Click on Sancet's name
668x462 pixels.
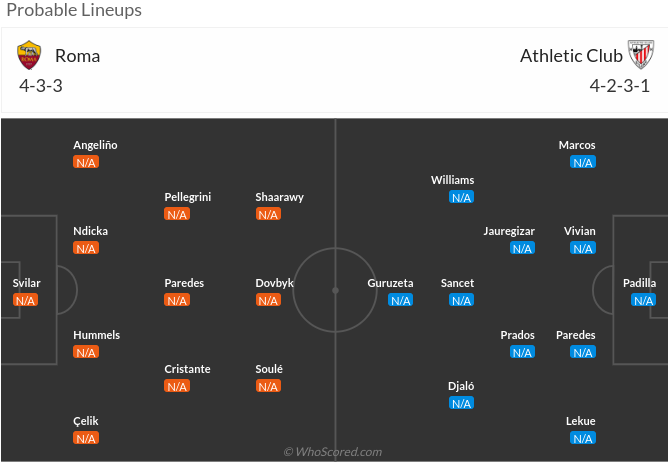pyautogui.click(x=458, y=283)
